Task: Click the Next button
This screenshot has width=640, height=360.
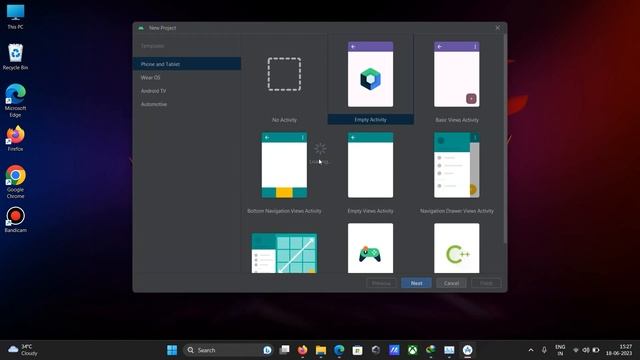Action: coord(416,283)
